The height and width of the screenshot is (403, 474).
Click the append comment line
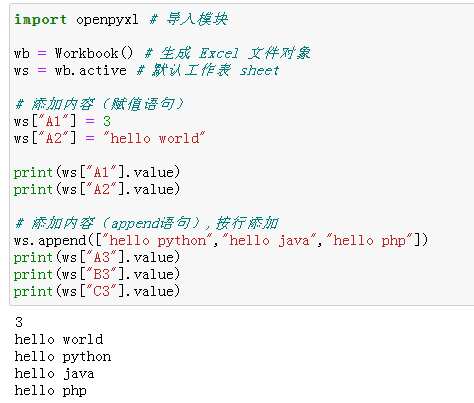point(146,223)
